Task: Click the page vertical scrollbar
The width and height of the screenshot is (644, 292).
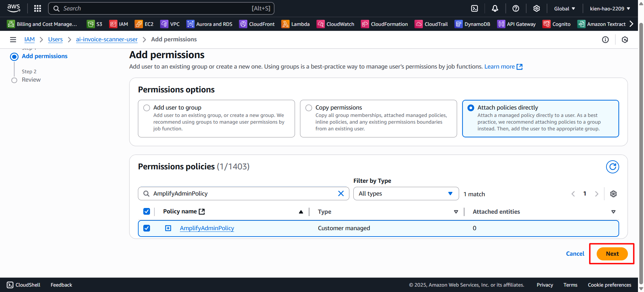Action: [641, 154]
